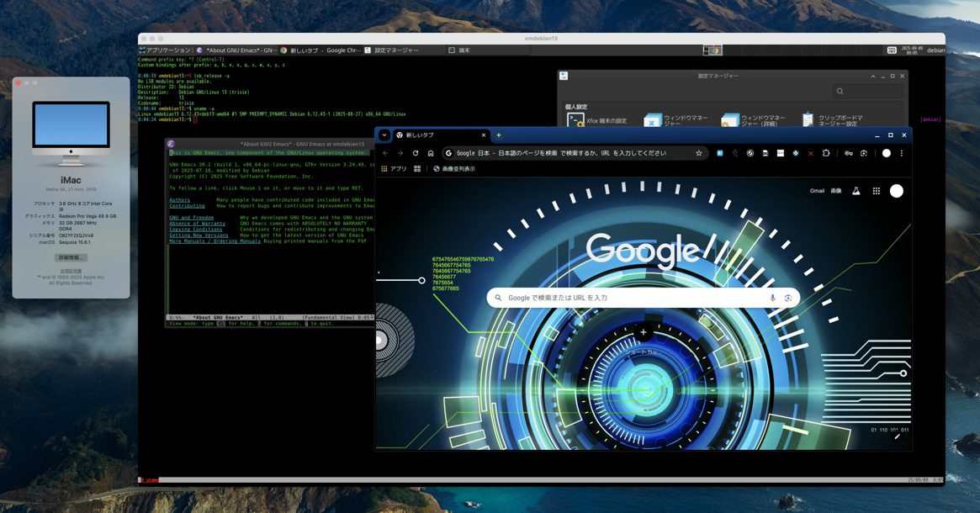Open Chrome's three-dot menu
Viewport: 980px width, 513px height.
point(901,153)
